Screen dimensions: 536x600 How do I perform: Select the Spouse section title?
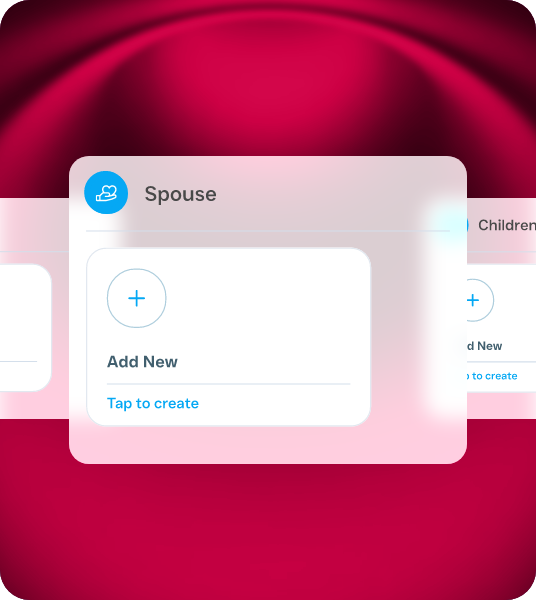(x=180, y=194)
